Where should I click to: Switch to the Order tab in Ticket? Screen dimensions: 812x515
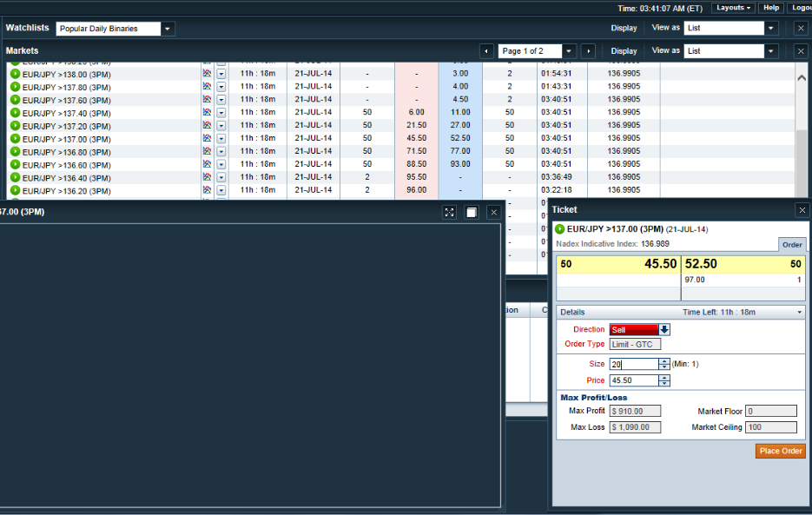(792, 245)
